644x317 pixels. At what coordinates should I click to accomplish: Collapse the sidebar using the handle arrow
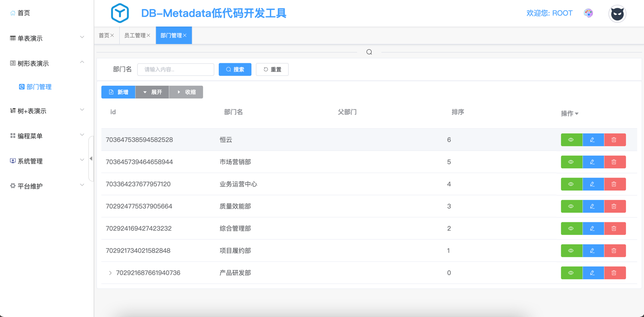click(x=91, y=159)
